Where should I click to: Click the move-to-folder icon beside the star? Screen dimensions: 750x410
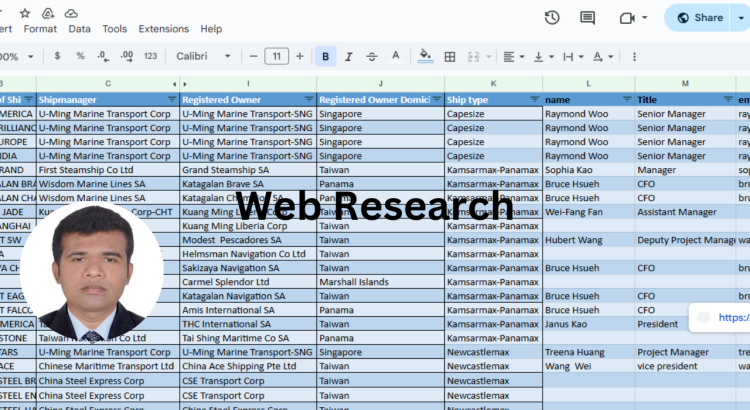(48, 13)
